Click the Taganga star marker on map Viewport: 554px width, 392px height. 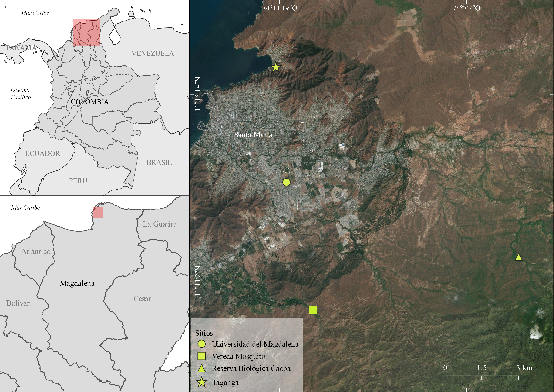point(275,67)
